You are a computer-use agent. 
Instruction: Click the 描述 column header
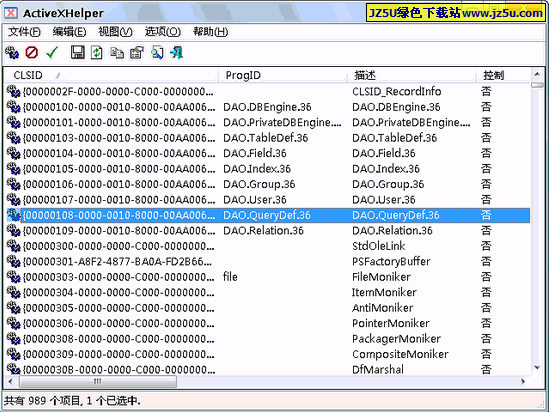click(x=411, y=75)
